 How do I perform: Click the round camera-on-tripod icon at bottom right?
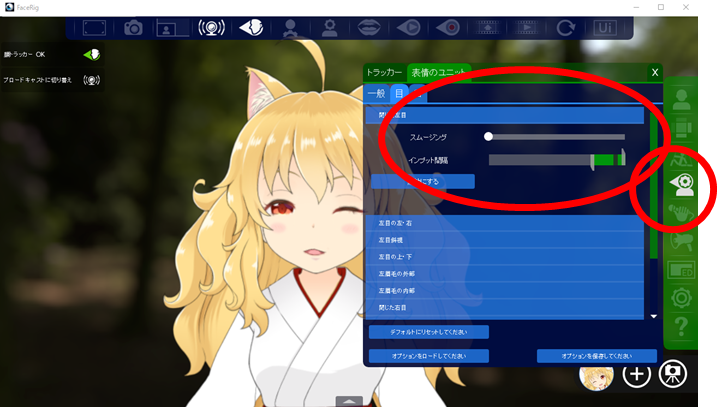pyautogui.click(x=673, y=374)
